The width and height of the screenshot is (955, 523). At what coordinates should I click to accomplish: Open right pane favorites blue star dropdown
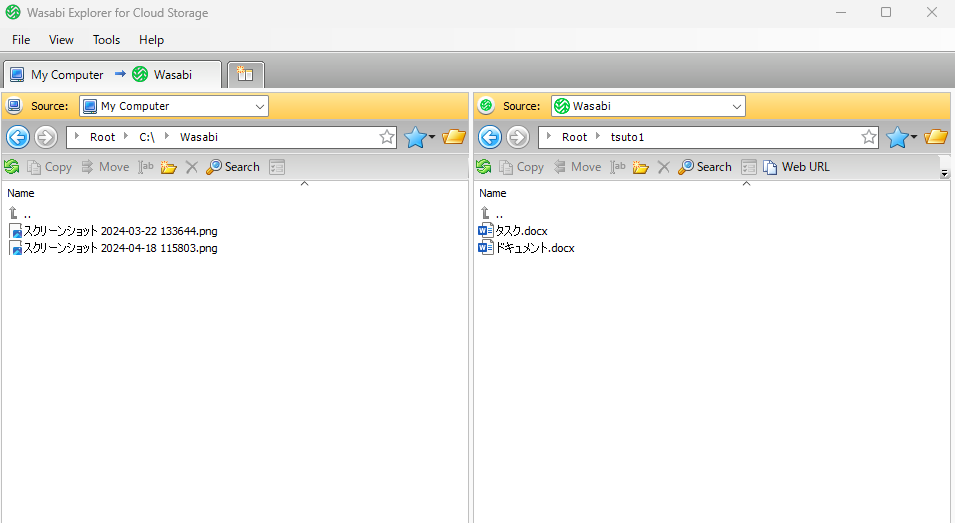click(x=901, y=137)
